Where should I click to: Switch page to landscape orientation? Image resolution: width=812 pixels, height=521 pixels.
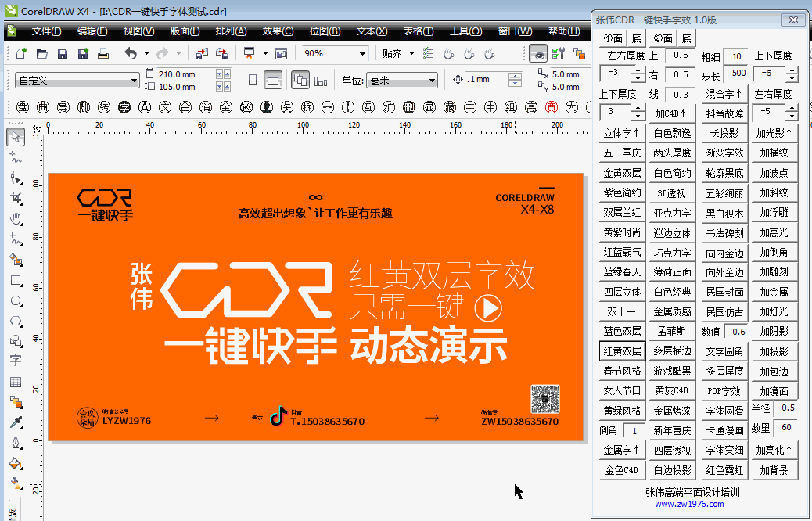coord(273,81)
